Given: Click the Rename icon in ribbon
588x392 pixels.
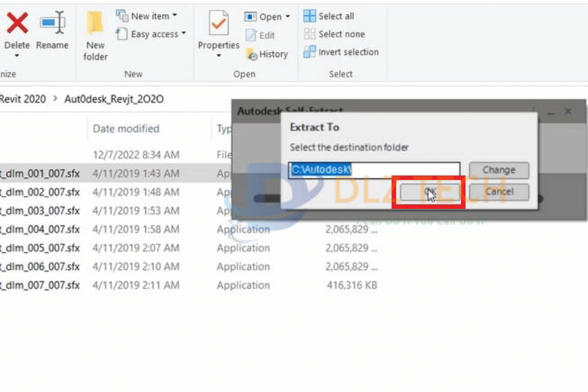Looking at the screenshot, I should pyautogui.click(x=52, y=23).
